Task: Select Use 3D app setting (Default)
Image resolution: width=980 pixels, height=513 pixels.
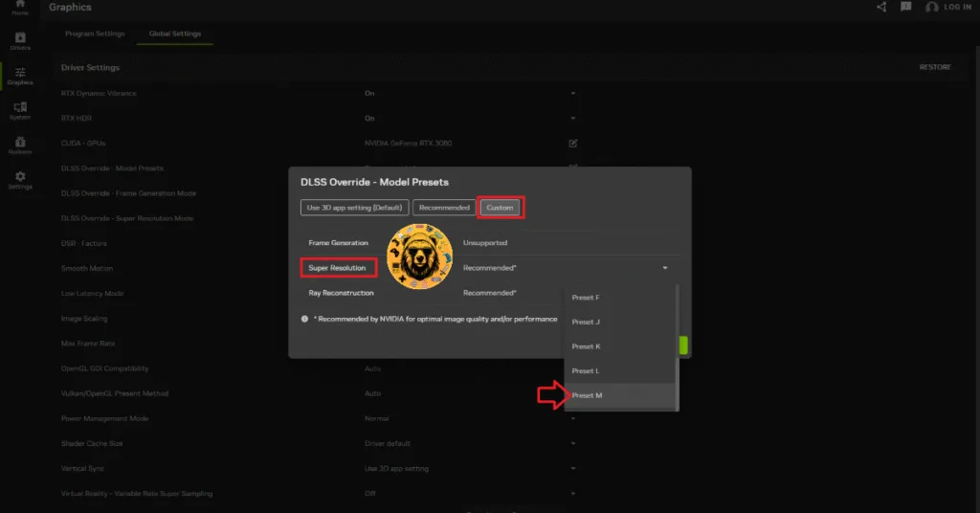Action: point(354,208)
